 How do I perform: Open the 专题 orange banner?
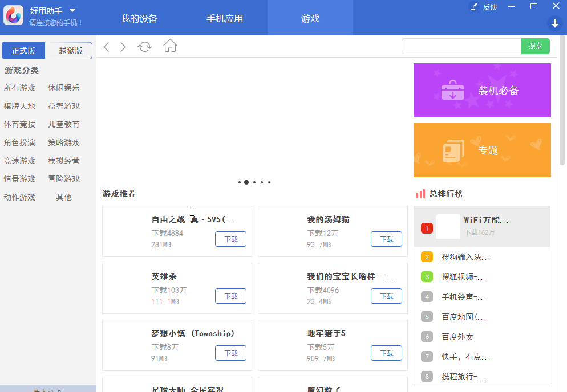[x=482, y=150]
